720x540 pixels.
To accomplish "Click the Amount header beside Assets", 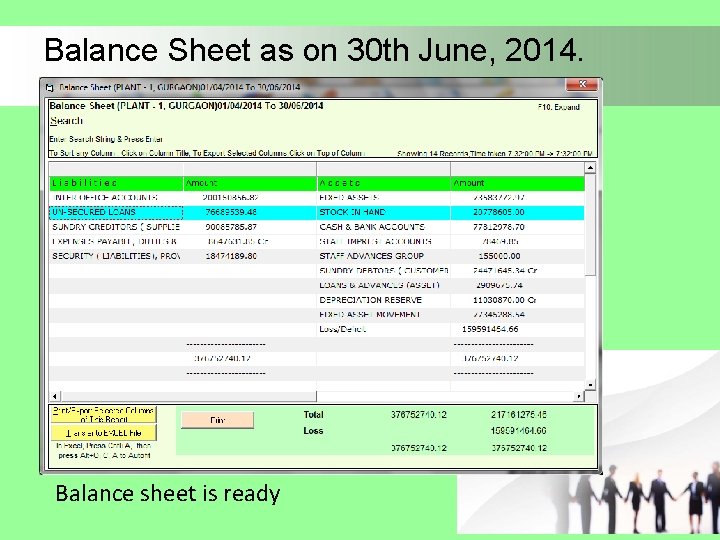I will pos(518,183).
